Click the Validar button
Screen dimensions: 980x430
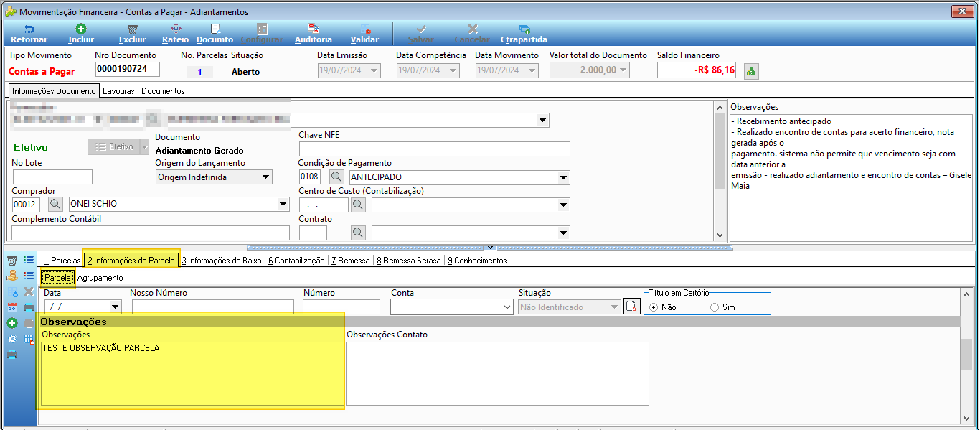[x=364, y=34]
